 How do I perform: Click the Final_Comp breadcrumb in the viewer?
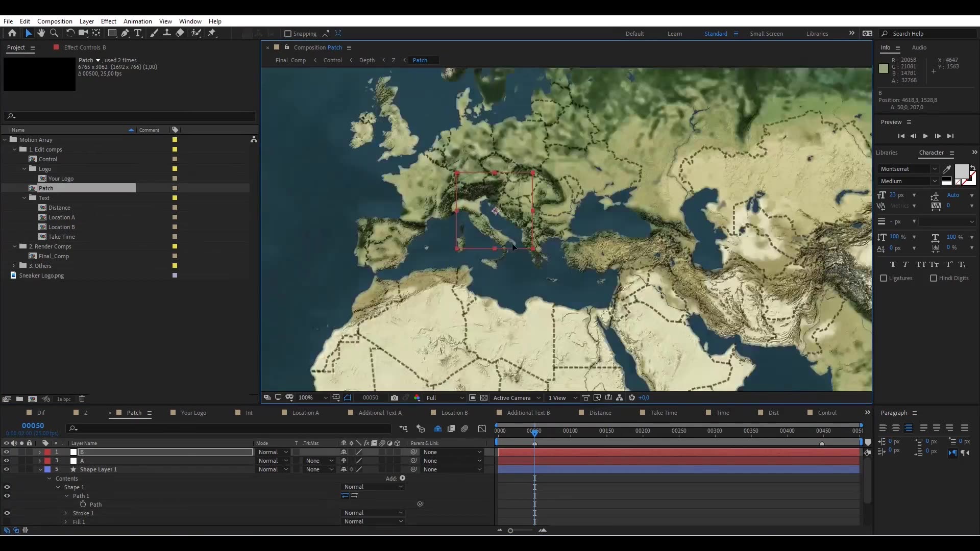tap(290, 60)
